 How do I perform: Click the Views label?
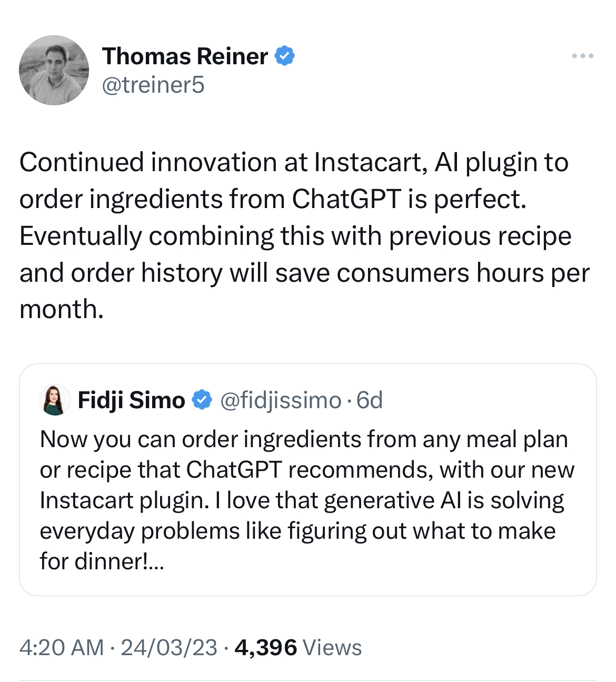tap(332, 648)
